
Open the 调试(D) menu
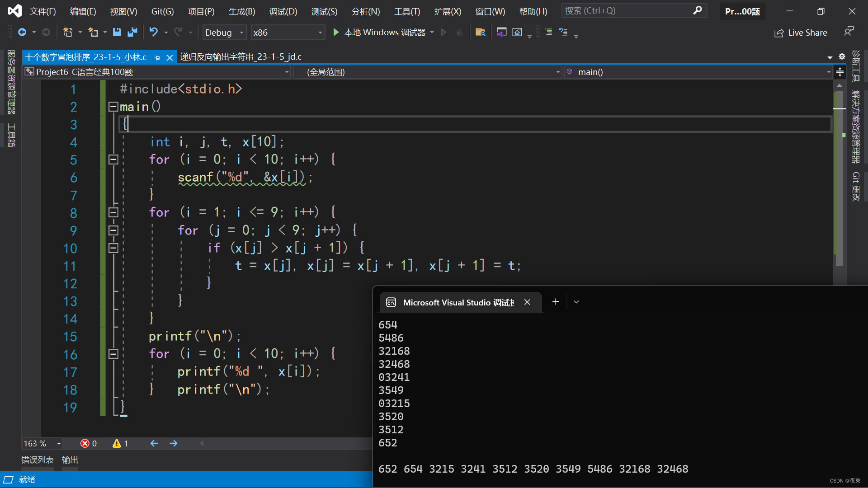click(283, 11)
